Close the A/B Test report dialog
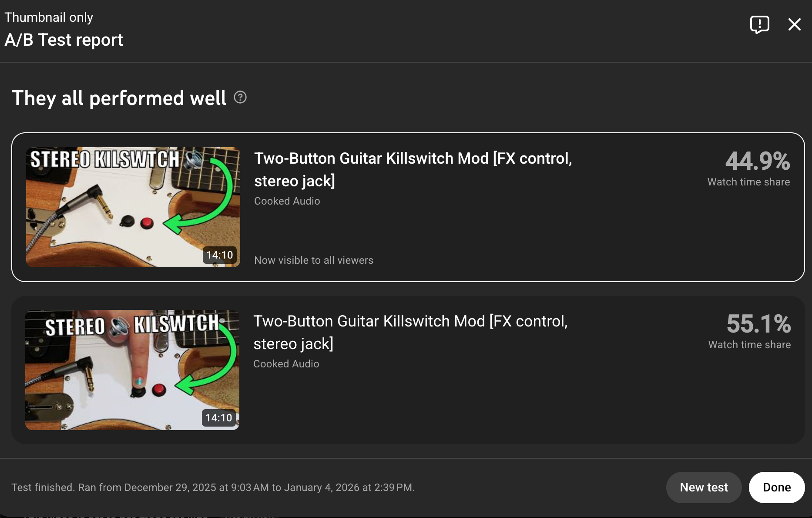This screenshot has height=518, width=812. click(x=794, y=24)
